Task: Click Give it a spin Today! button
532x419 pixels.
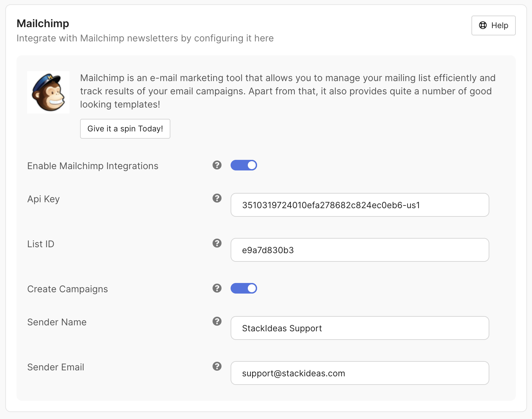Action: pos(125,129)
